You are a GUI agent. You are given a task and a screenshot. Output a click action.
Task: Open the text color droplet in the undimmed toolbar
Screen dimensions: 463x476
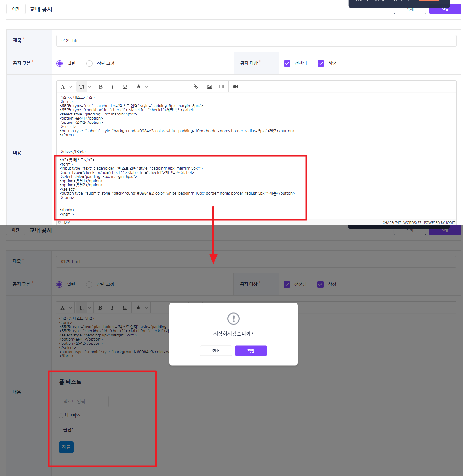[x=139, y=87]
